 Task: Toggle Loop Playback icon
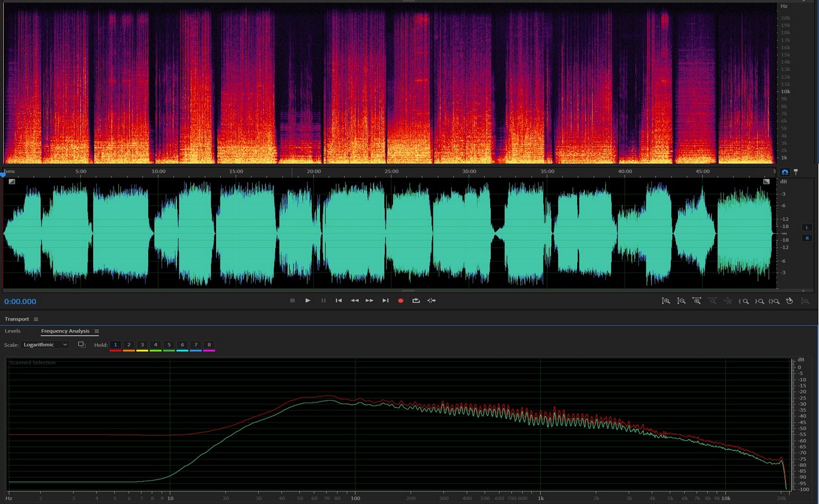[416, 301]
